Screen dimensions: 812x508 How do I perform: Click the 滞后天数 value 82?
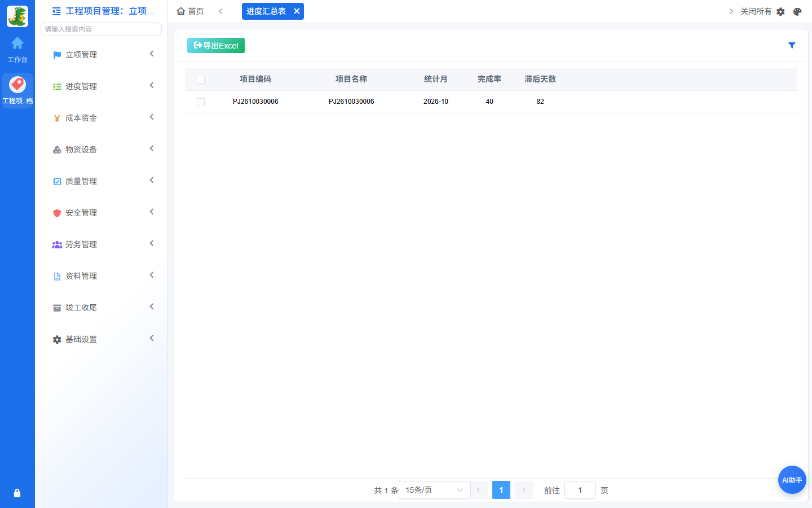540,102
